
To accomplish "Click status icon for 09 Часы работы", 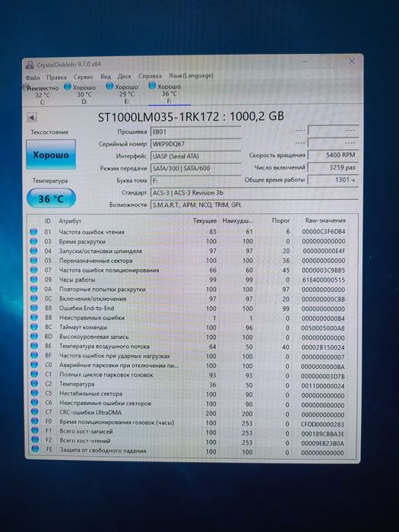I will (33, 280).
